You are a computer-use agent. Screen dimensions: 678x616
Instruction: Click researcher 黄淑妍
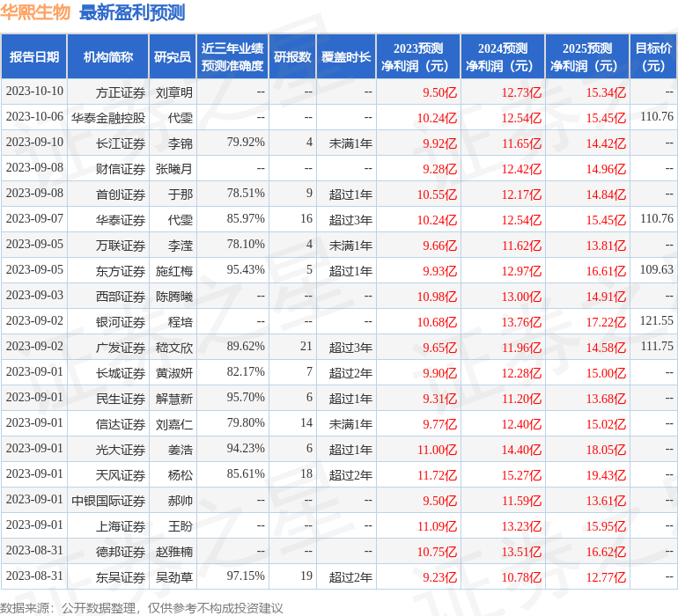click(173, 373)
